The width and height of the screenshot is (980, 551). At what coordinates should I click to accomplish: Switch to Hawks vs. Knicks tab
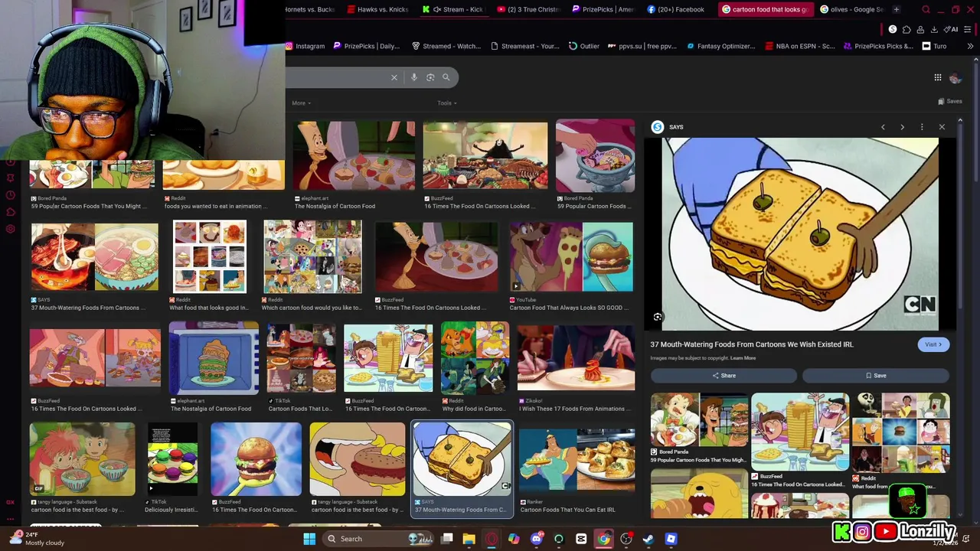377,9
